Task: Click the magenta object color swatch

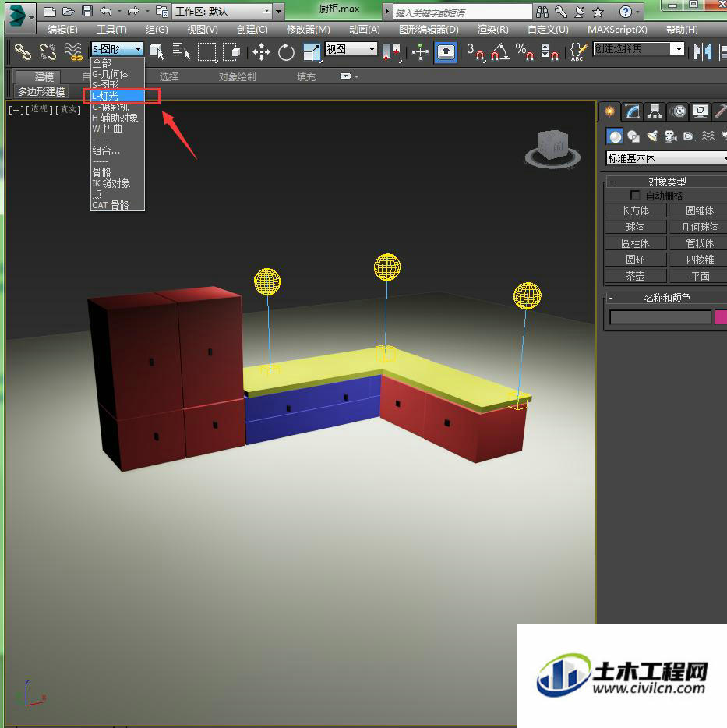Action: click(721, 317)
